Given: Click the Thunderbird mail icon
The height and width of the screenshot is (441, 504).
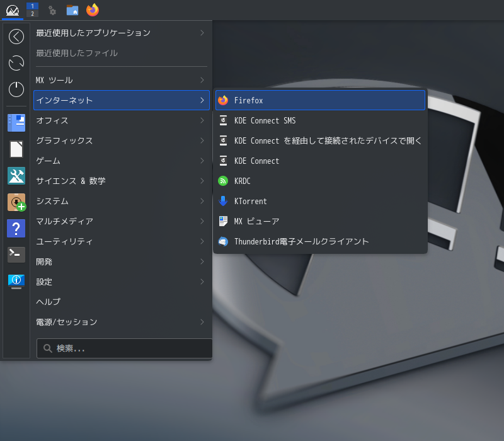Looking at the screenshot, I should pyautogui.click(x=223, y=241).
